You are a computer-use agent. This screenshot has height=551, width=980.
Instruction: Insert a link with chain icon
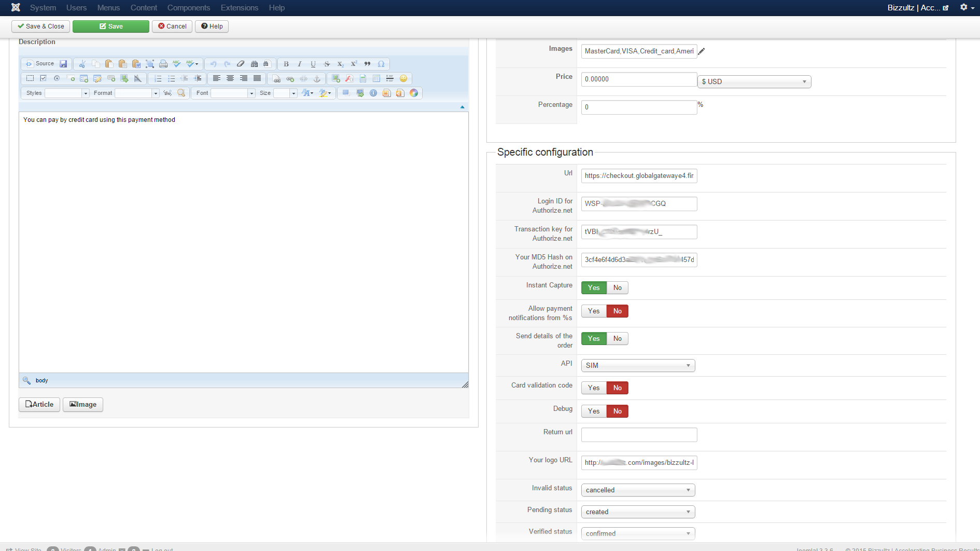click(x=290, y=78)
